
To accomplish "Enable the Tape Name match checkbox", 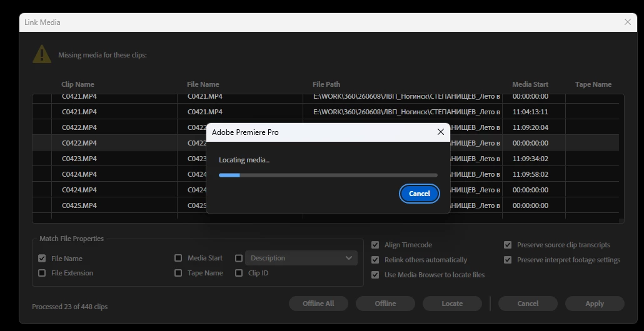I will coord(178,273).
